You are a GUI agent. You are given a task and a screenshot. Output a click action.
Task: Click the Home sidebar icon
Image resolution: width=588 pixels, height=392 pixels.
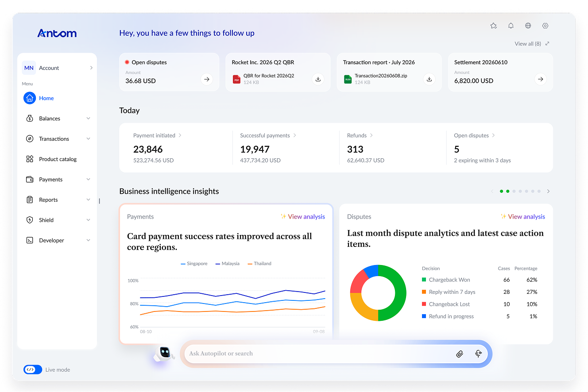(x=30, y=98)
